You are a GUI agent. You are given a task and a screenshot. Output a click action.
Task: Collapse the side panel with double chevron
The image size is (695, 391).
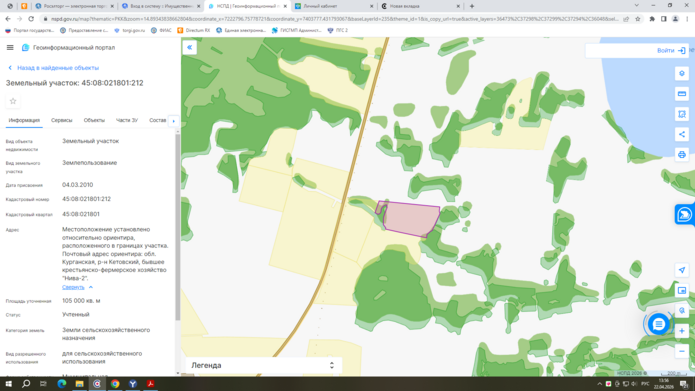pyautogui.click(x=189, y=47)
